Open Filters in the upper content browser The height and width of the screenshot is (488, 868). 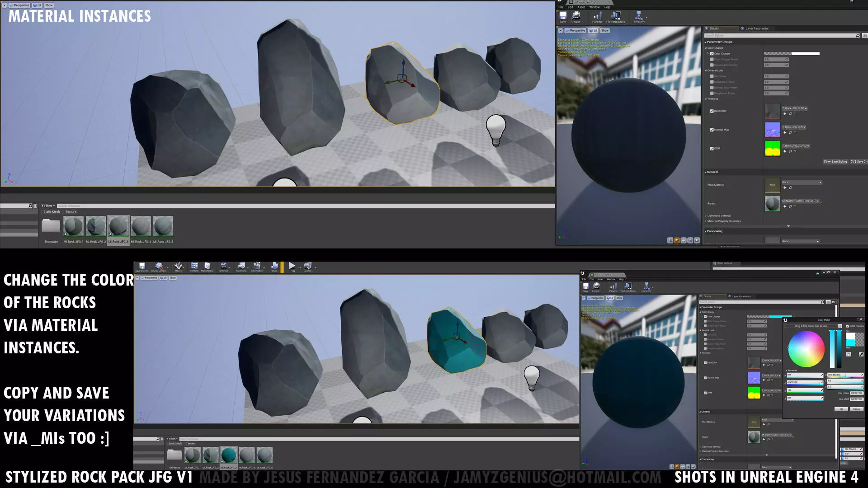[x=48, y=206]
